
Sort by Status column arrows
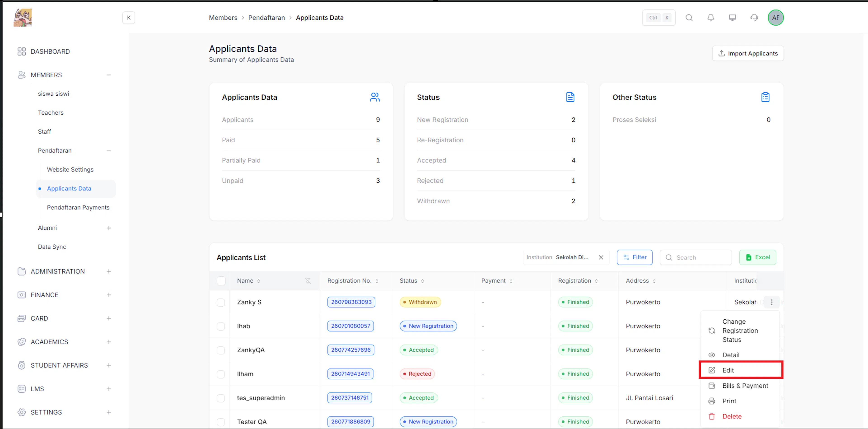click(x=422, y=281)
